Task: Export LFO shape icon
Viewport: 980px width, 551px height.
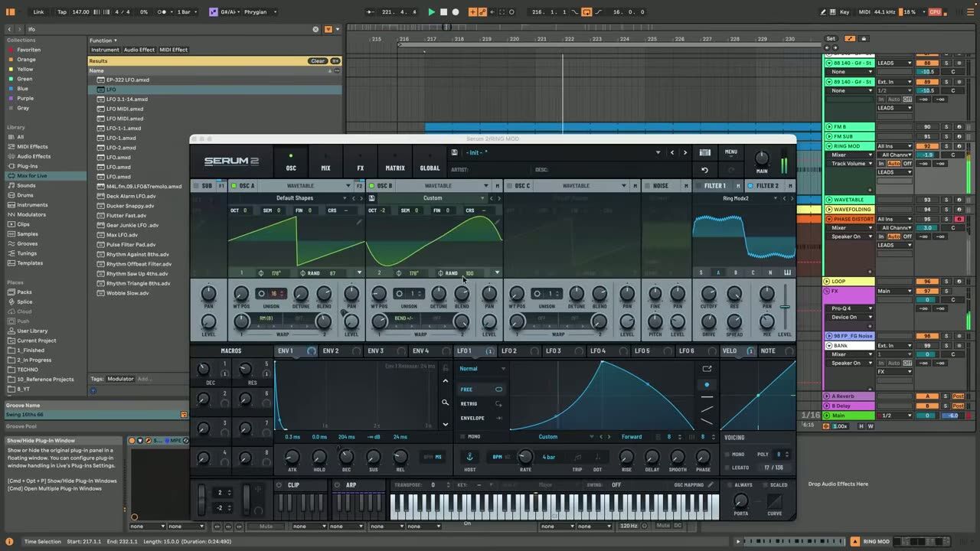Action: [x=707, y=369]
